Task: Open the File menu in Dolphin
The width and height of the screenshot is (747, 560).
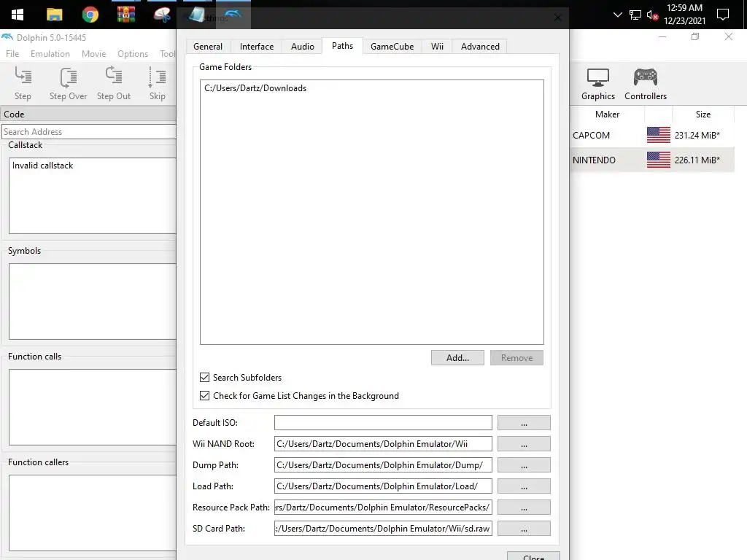Action: [12, 54]
